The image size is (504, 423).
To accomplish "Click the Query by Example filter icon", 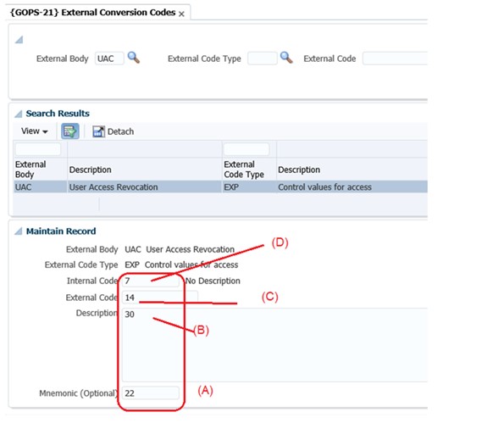I will coord(70,131).
